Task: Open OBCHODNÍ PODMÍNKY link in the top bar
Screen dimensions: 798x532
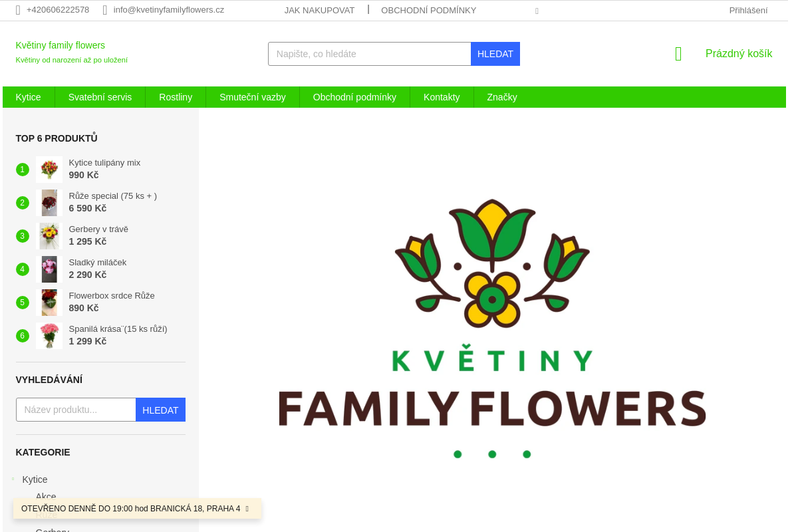Action: point(428,10)
